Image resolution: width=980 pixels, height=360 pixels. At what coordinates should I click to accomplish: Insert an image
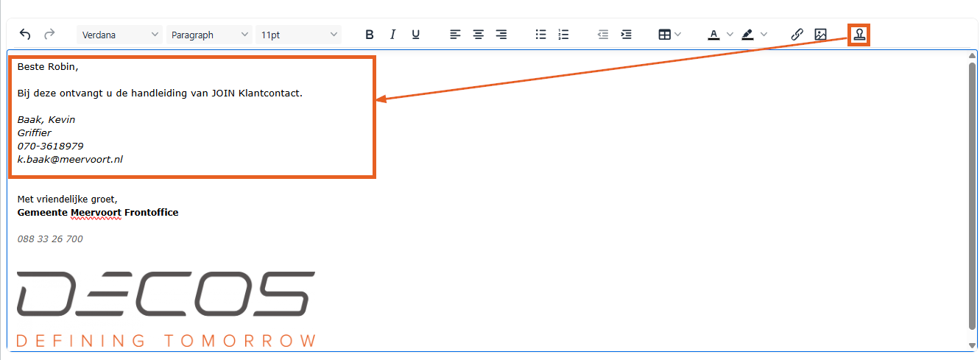(820, 35)
